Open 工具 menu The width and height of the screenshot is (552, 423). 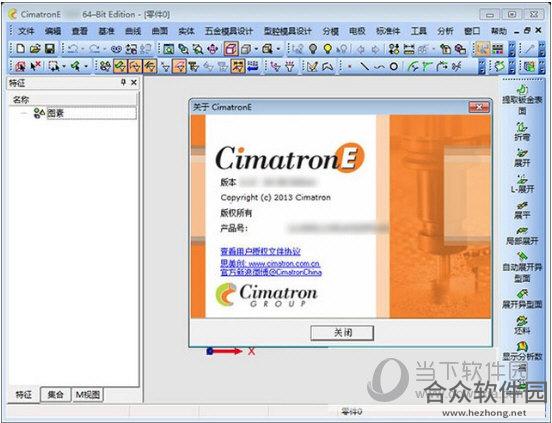tap(419, 31)
